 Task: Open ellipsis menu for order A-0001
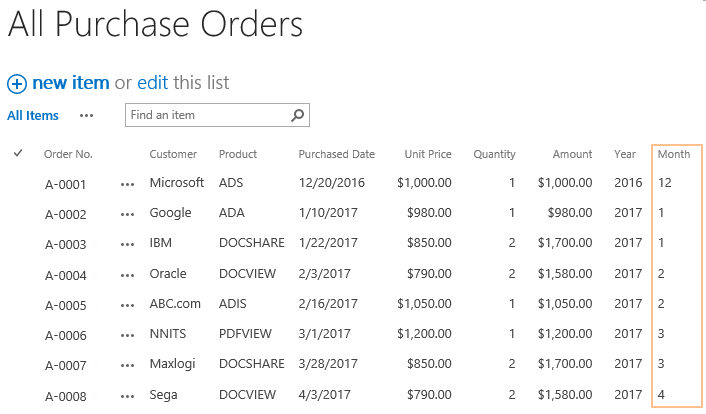[x=127, y=184]
